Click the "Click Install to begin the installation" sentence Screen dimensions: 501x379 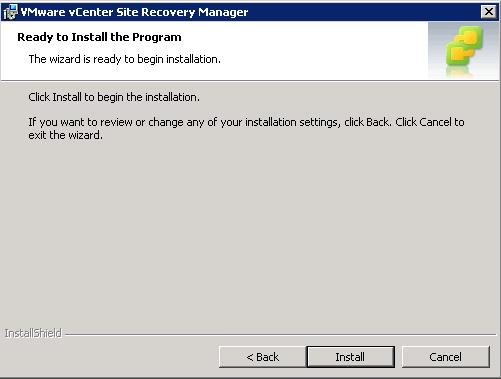114,97
